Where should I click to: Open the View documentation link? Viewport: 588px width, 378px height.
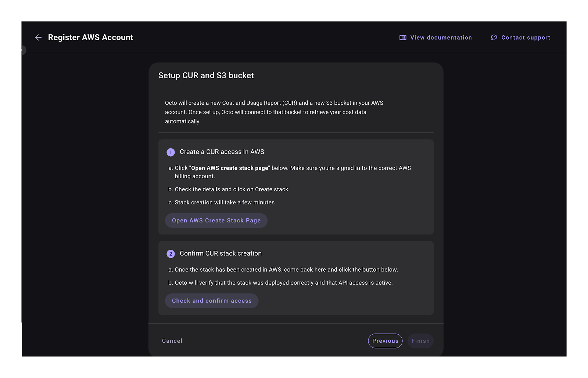pyautogui.click(x=441, y=37)
